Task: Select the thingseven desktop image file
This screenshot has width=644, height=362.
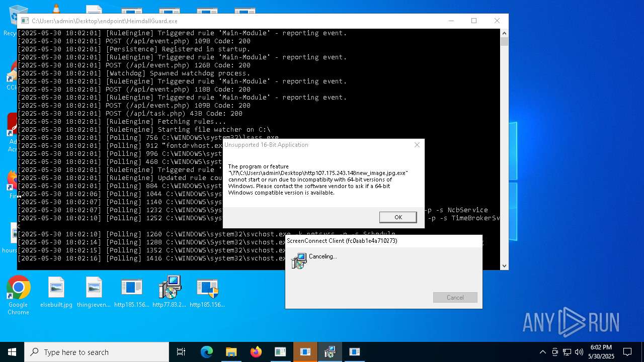Action: (94, 292)
